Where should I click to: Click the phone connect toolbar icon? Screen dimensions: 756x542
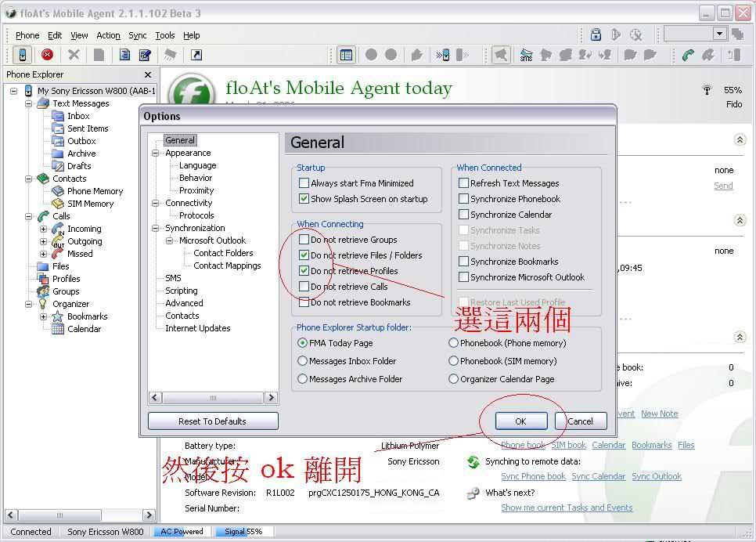coord(22,55)
